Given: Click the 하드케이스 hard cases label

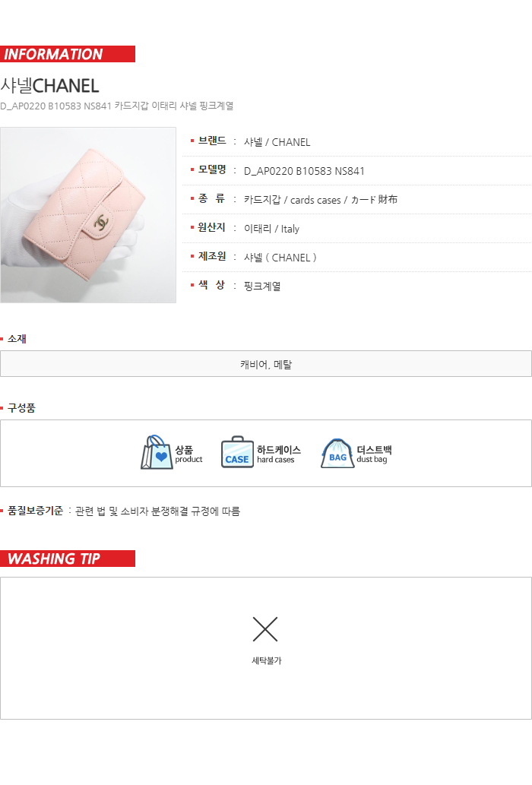Looking at the screenshot, I should click(x=279, y=454).
